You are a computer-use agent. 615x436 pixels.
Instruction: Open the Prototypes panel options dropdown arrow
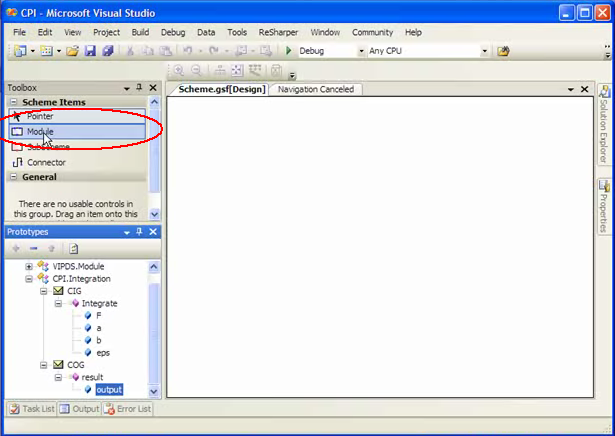[x=127, y=233]
